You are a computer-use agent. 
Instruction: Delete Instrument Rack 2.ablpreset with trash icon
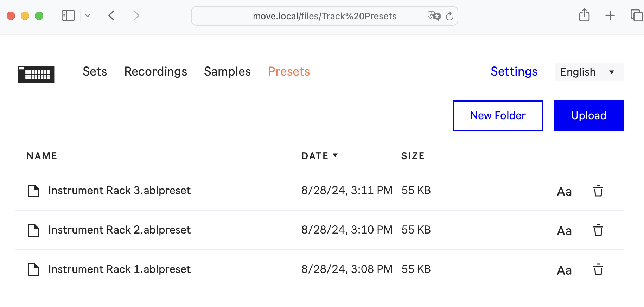coord(598,230)
